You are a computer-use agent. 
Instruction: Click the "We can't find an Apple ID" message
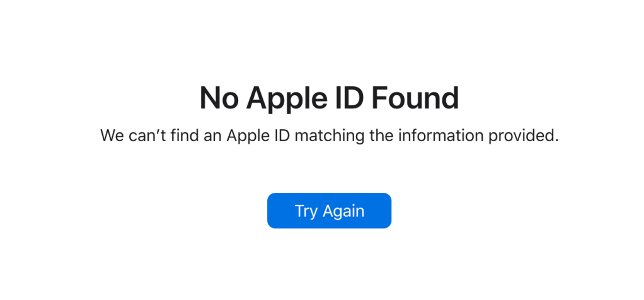point(329,136)
